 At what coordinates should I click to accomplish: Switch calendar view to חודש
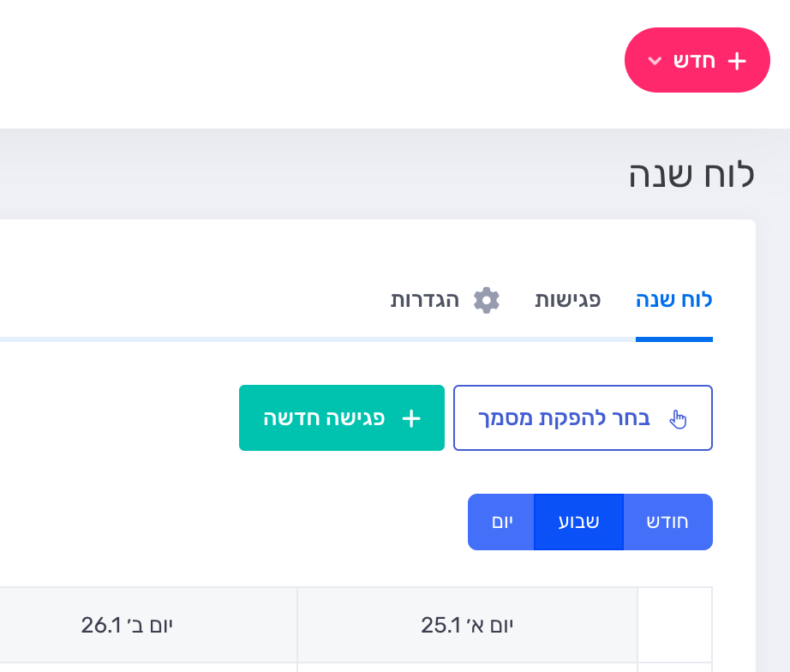click(668, 521)
